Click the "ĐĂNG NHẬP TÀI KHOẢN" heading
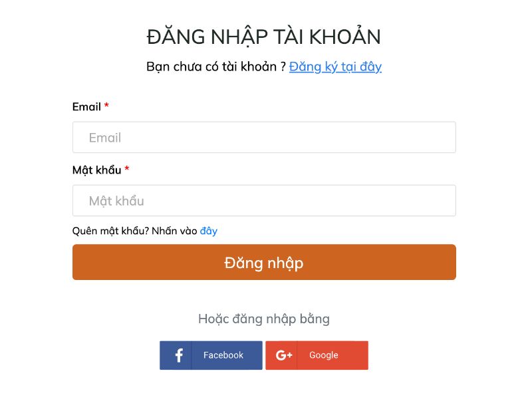Viewport: 532px width, 417px height. tap(263, 37)
